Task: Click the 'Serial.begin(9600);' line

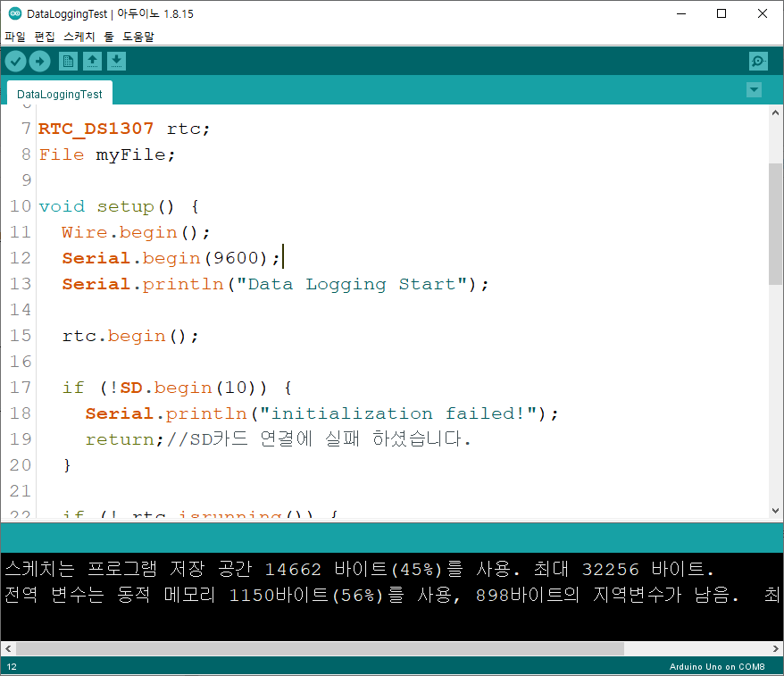Action: point(171,258)
